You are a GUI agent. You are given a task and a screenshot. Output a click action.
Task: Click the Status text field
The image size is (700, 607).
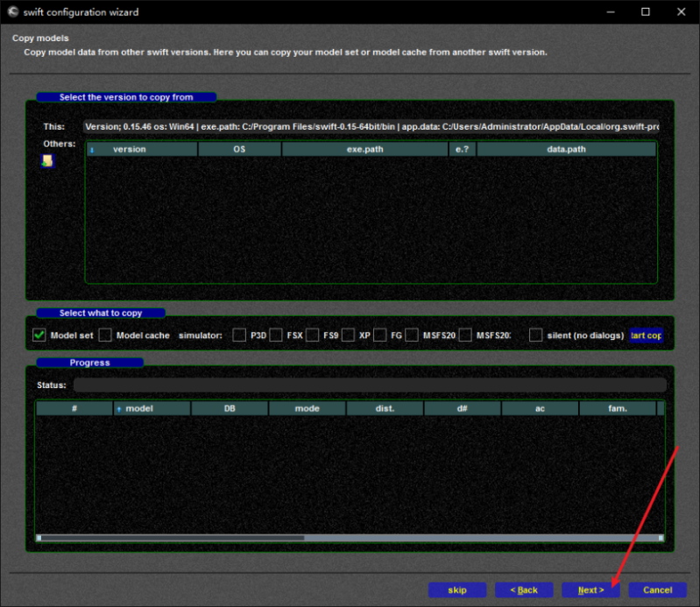369,385
